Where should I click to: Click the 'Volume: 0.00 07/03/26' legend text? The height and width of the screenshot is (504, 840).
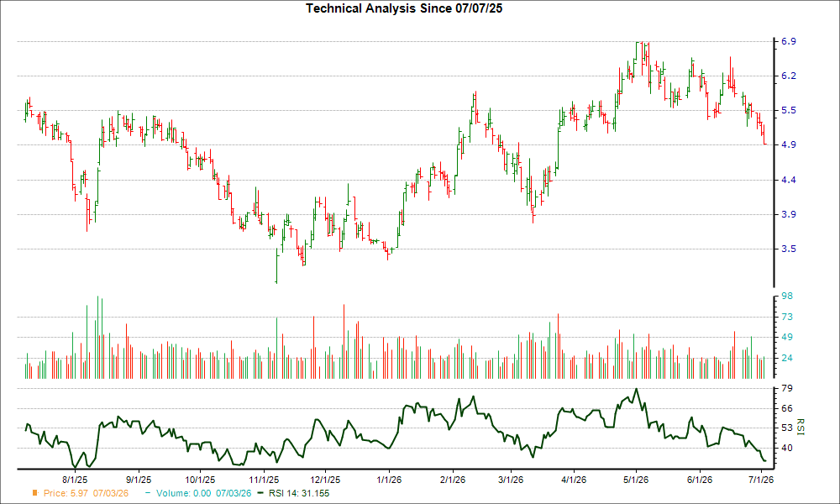(x=203, y=493)
